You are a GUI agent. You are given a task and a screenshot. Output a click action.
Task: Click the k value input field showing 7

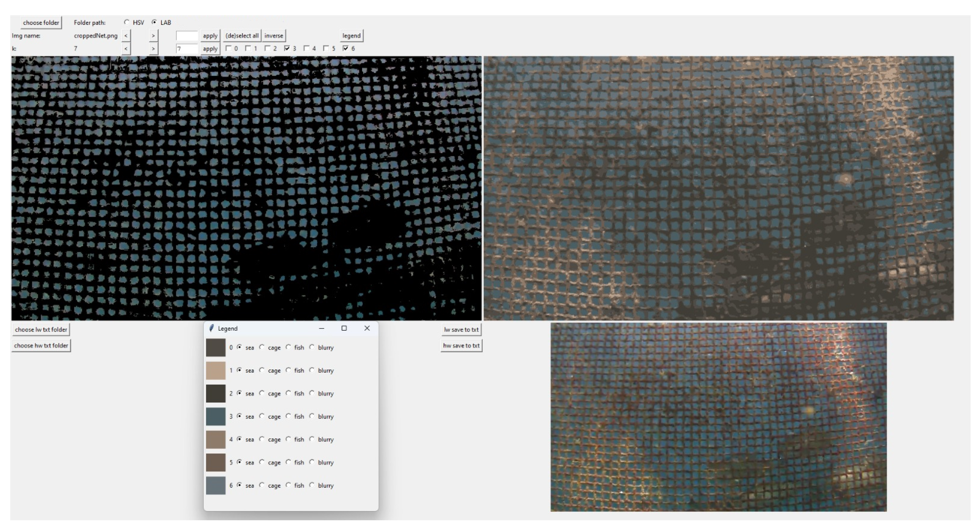coord(187,49)
